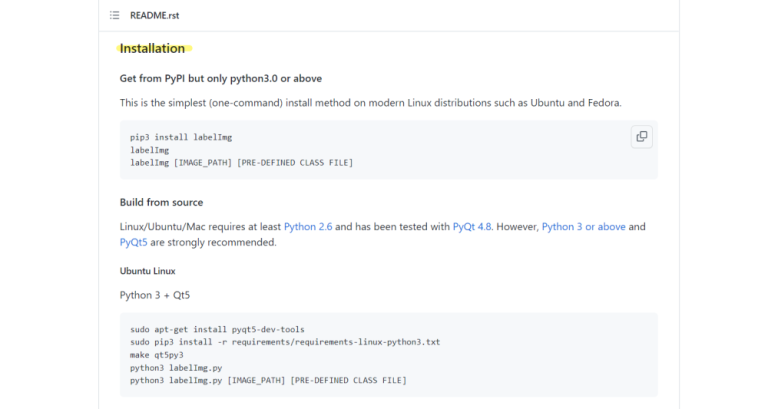Click the highlighted Installation heading
The width and height of the screenshot is (768, 409).
(x=152, y=48)
